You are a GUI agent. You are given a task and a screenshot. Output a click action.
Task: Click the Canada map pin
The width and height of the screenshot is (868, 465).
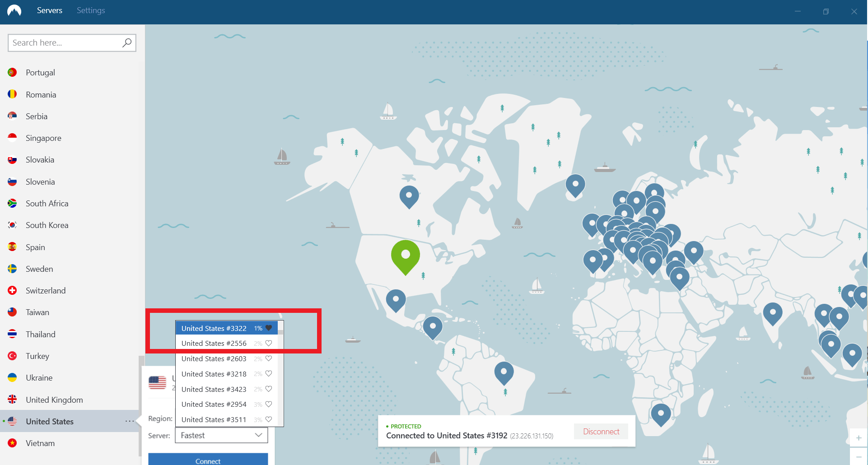(x=409, y=197)
